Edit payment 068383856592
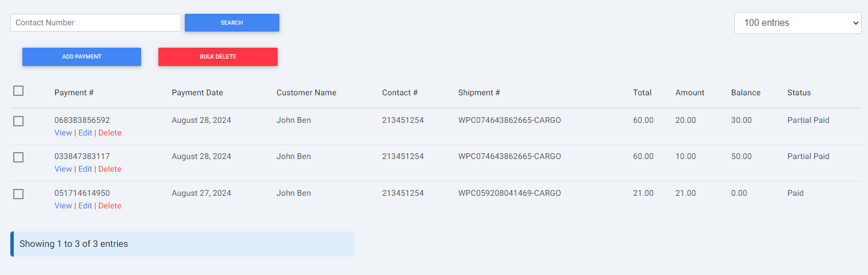 coord(85,133)
